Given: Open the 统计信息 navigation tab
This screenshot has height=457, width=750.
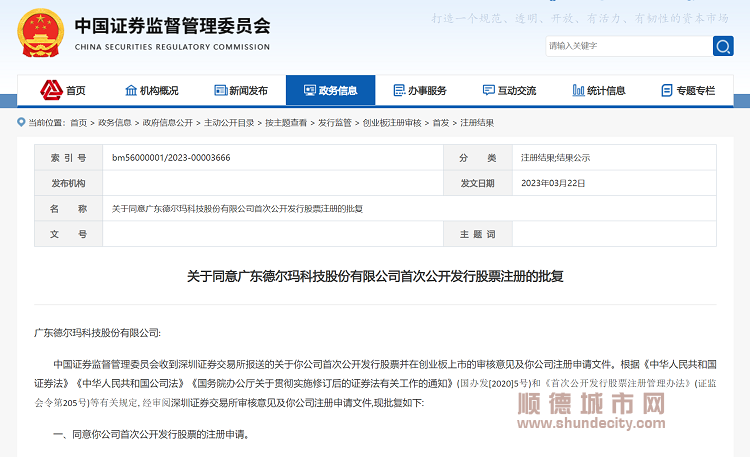Looking at the screenshot, I should click(599, 90).
